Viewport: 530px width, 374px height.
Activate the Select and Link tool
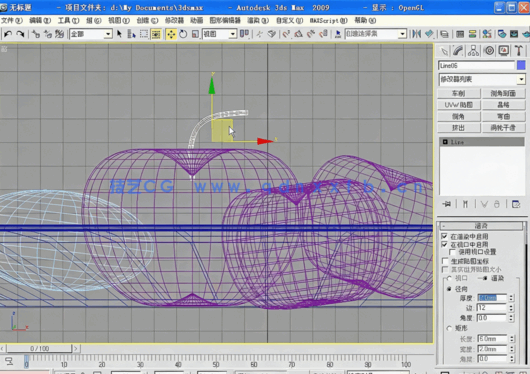click(36, 34)
